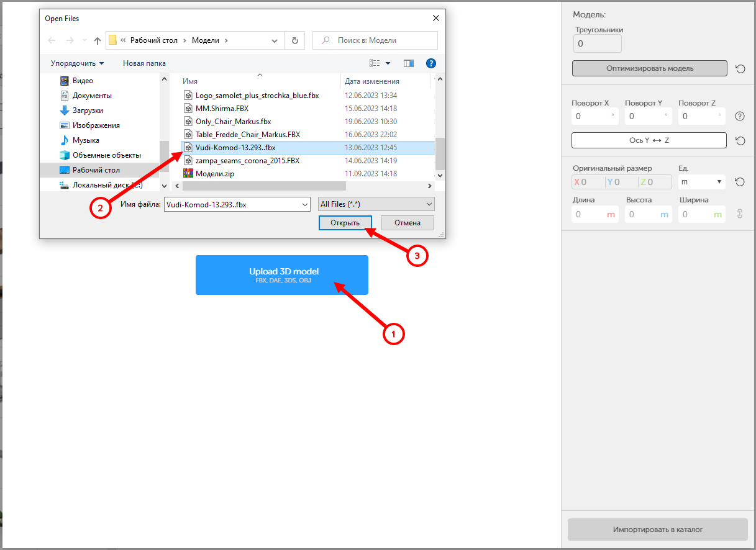Reset size units with the undo icon
Image resolution: width=756 pixels, height=550 pixels.
(739, 182)
